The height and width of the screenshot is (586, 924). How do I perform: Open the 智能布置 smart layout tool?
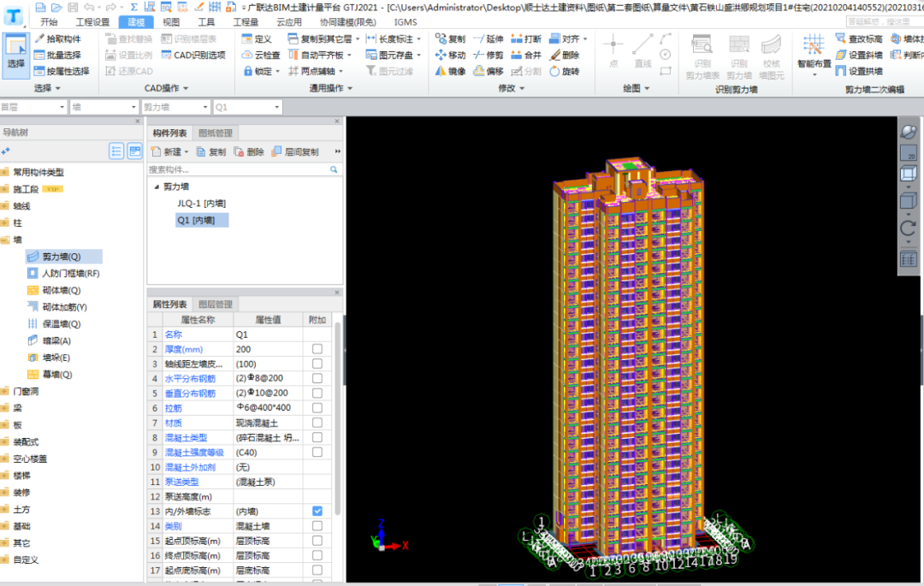click(814, 56)
